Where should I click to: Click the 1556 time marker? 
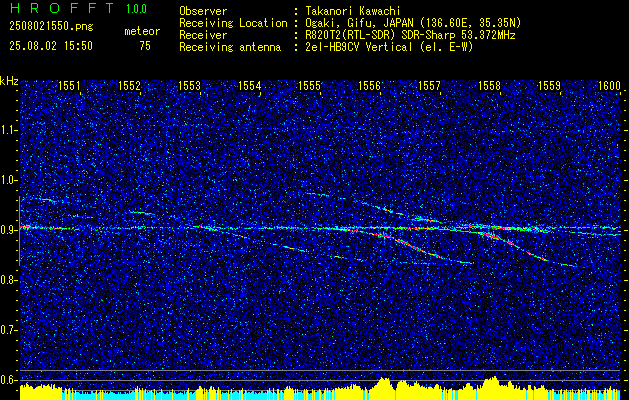point(369,85)
